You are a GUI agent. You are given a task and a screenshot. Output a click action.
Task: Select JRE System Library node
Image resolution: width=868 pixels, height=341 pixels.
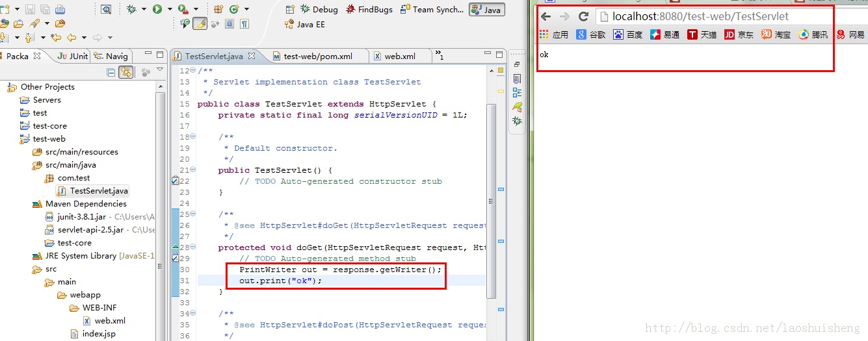tap(94, 255)
